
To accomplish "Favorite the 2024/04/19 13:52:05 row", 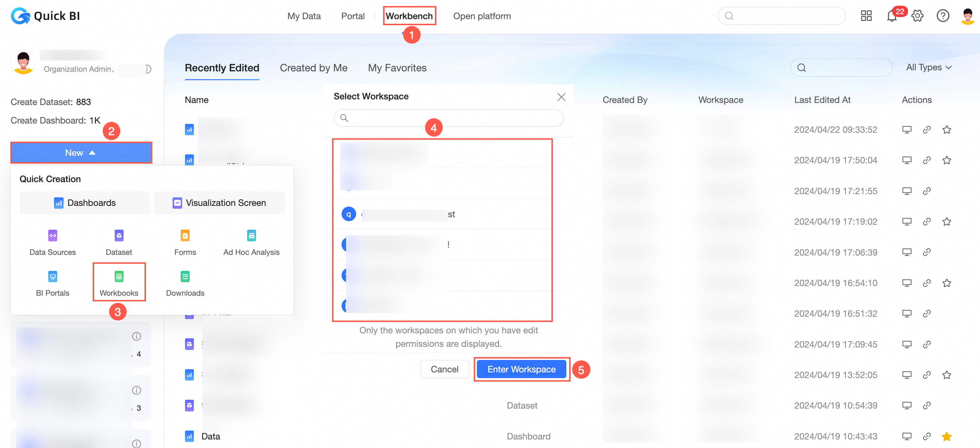I will click(947, 375).
